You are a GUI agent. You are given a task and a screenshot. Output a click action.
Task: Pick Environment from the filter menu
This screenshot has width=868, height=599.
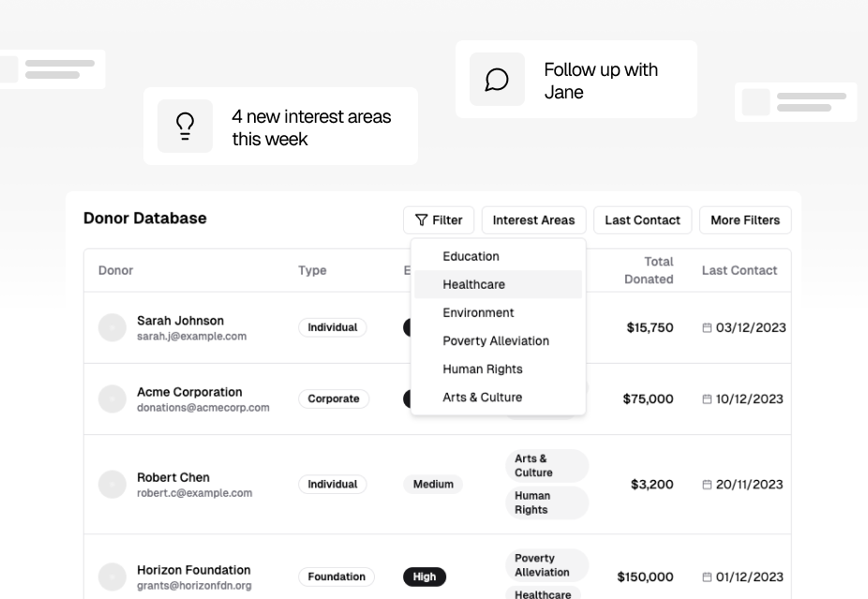point(499,313)
